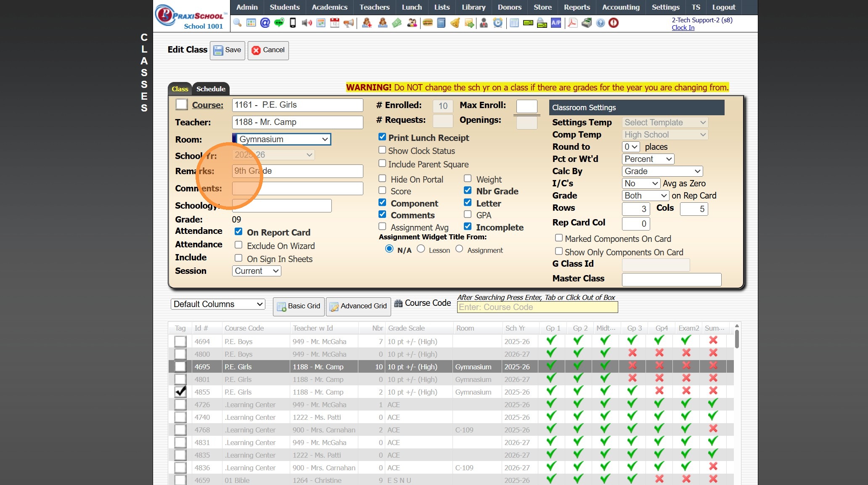
Task: Click the magnifying glass search icon
Action: pyautogui.click(x=237, y=23)
